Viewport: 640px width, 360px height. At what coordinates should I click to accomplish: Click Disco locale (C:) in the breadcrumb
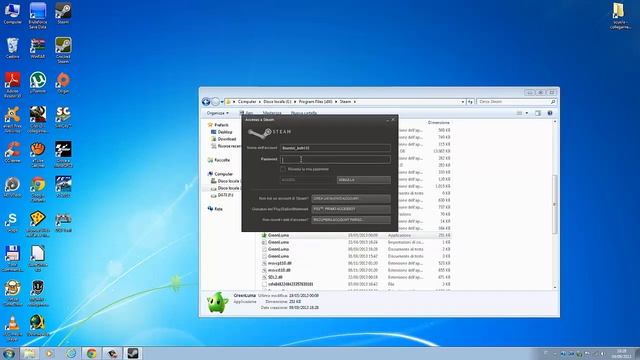point(277,102)
